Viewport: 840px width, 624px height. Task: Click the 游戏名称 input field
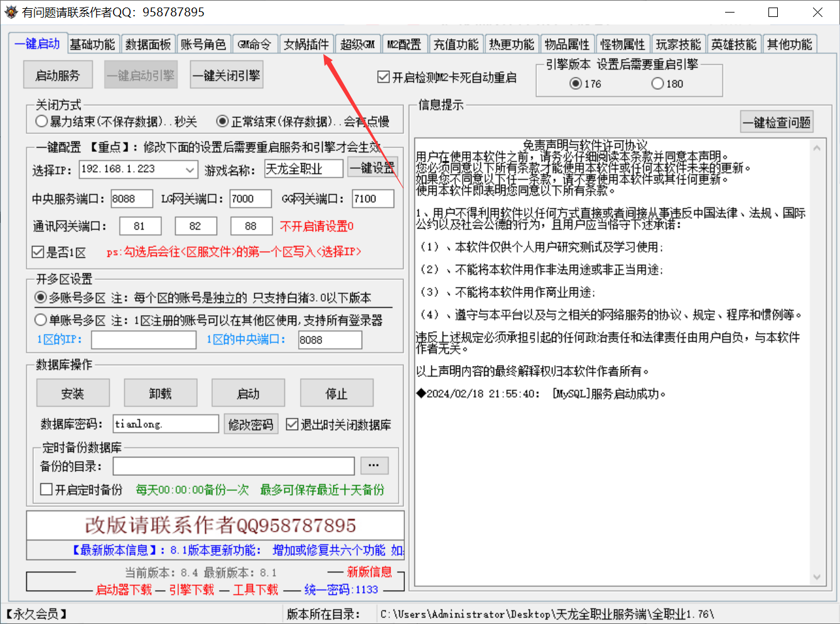[x=304, y=169]
